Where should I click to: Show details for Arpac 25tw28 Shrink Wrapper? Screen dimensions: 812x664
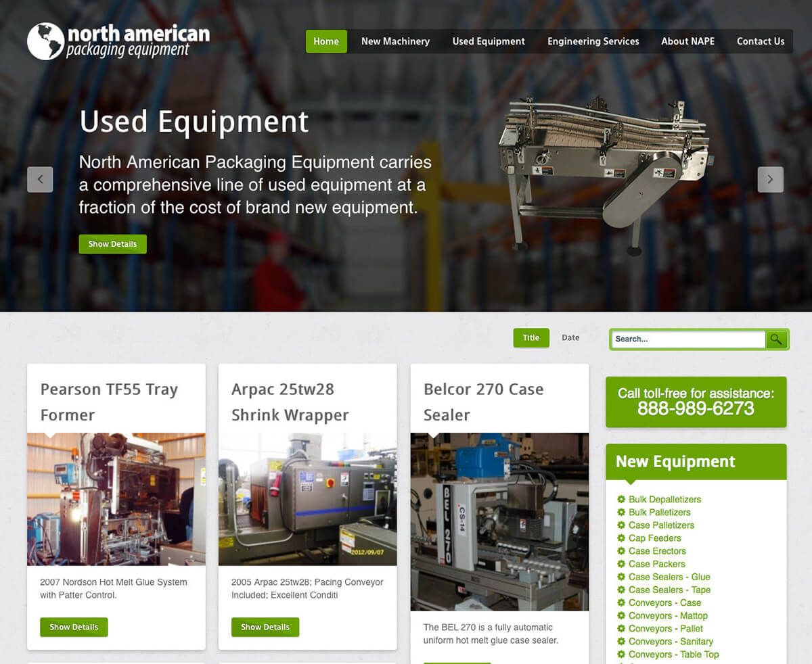[x=265, y=627]
